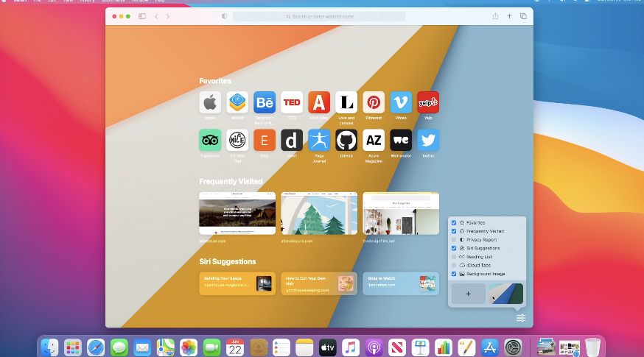Click the privacy shield icon
The width and height of the screenshot is (644, 357).
tap(224, 16)
